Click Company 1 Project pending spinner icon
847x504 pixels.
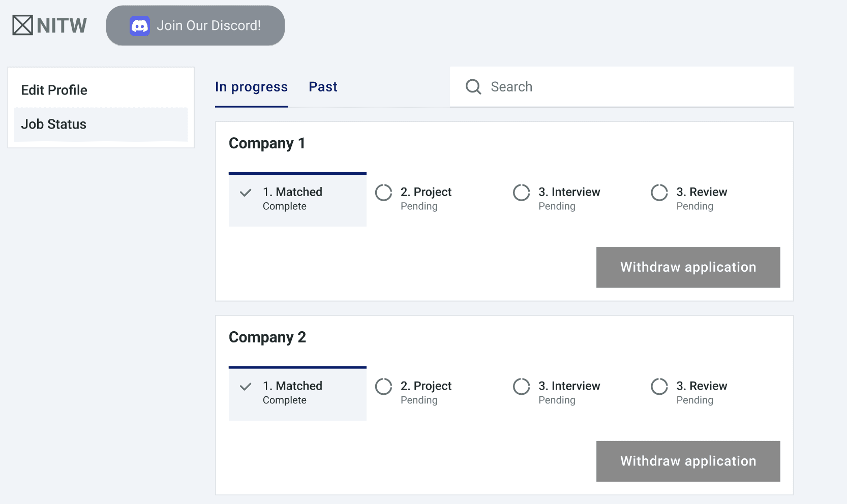click(x=384, y=193)
